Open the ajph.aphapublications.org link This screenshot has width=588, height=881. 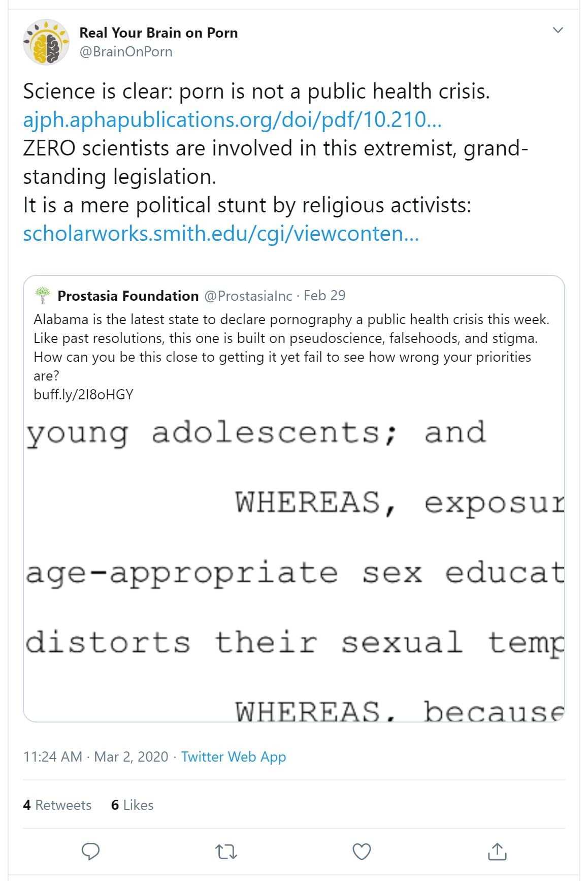[232, 119]
